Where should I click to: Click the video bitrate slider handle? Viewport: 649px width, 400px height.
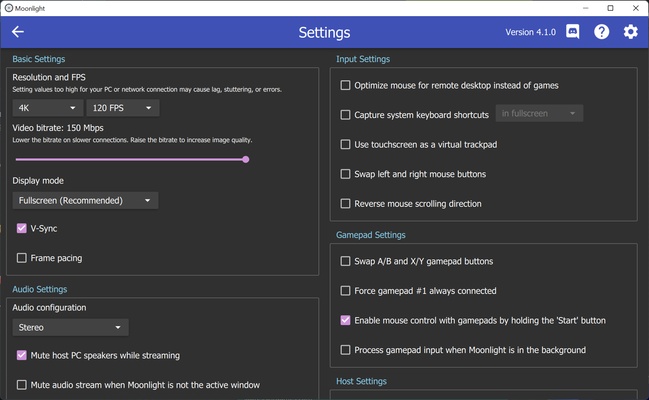[x=246, y=159]
